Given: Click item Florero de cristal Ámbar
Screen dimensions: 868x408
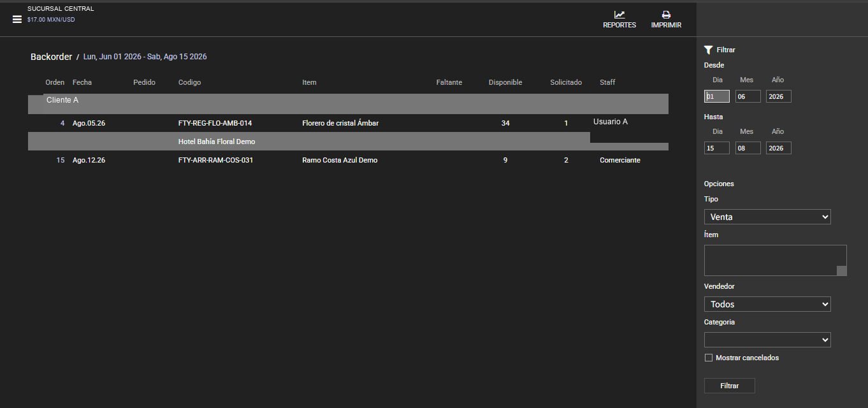Looking at the screenshot, I should tap(340, 123).
